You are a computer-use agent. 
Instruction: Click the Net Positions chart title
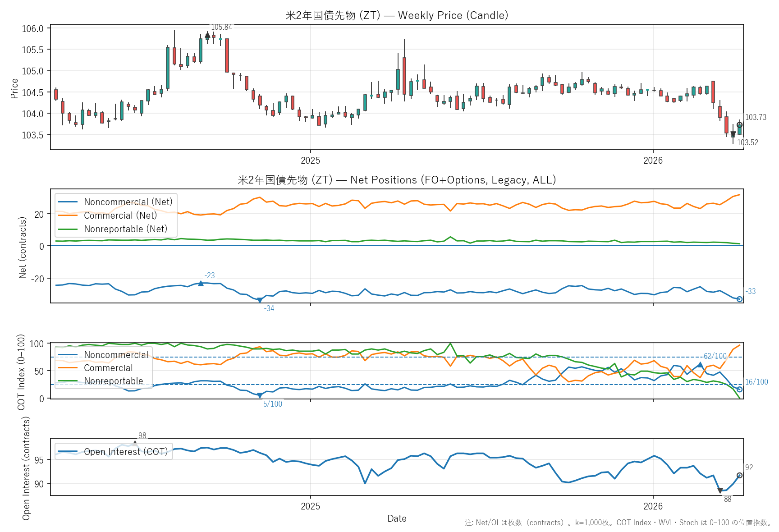coord(397,180)
